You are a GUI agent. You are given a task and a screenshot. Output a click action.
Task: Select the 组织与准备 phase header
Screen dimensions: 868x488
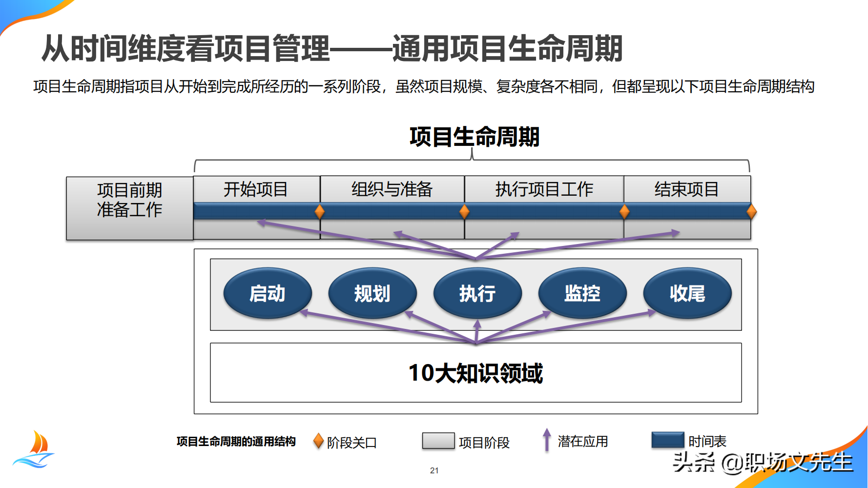(392, 189)
